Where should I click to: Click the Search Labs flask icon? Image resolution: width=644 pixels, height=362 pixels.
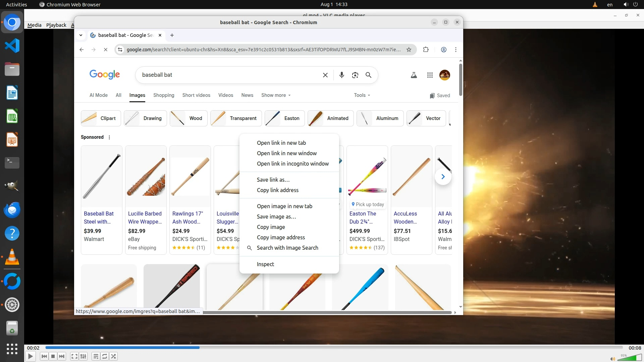tap(414, 75)
